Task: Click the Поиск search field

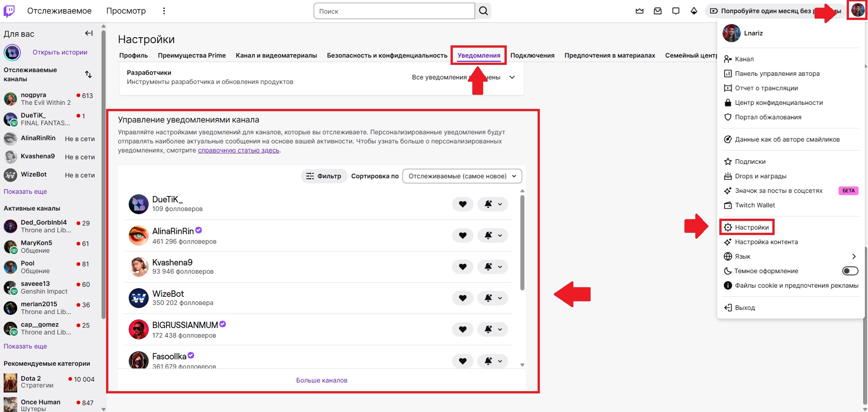Action: tap(394, 11)
